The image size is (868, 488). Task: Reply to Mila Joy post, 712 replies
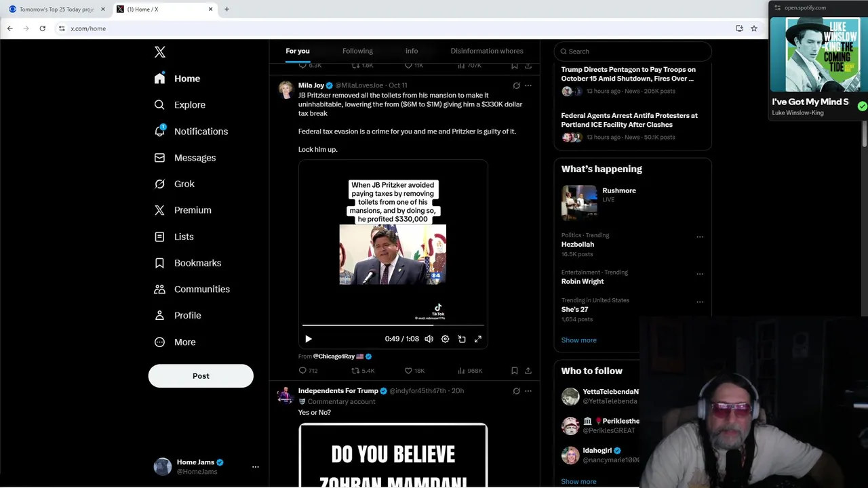308,371
